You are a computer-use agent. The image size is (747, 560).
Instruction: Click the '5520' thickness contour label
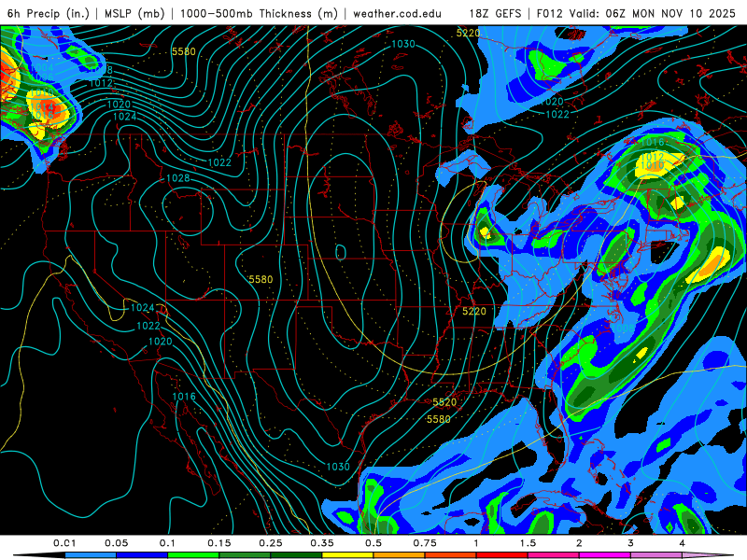(444, 402)
